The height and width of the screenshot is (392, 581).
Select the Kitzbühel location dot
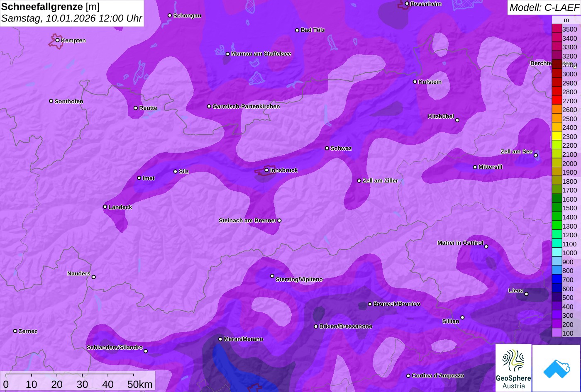pos(457,120)
